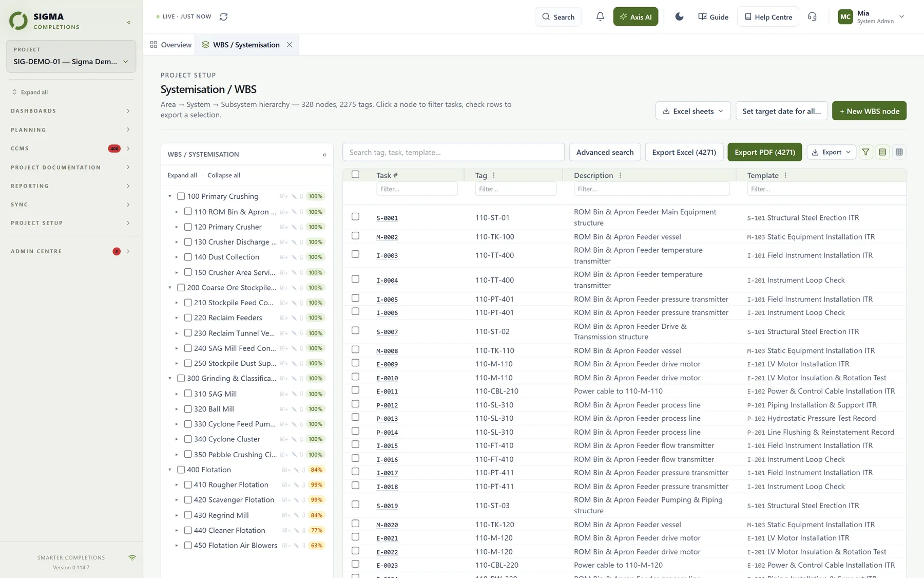Close the WBS / Systemisation tab
Viewport: 924px width, 578px height.
click(290, 45)
